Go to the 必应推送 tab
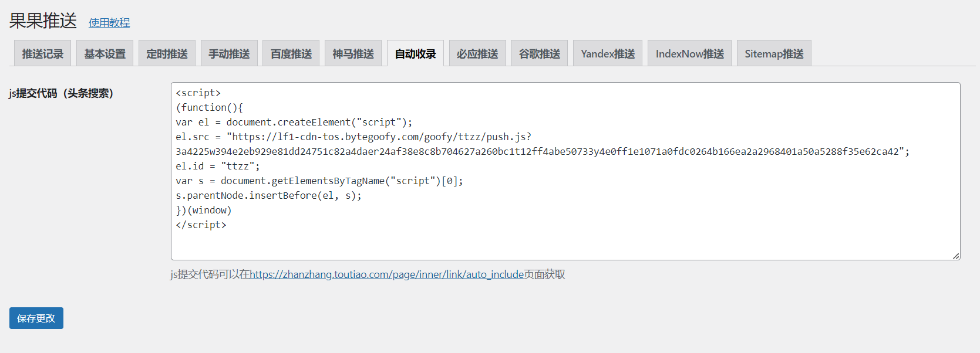Screen dimensions: 980x353 click(x=477, y=53)
